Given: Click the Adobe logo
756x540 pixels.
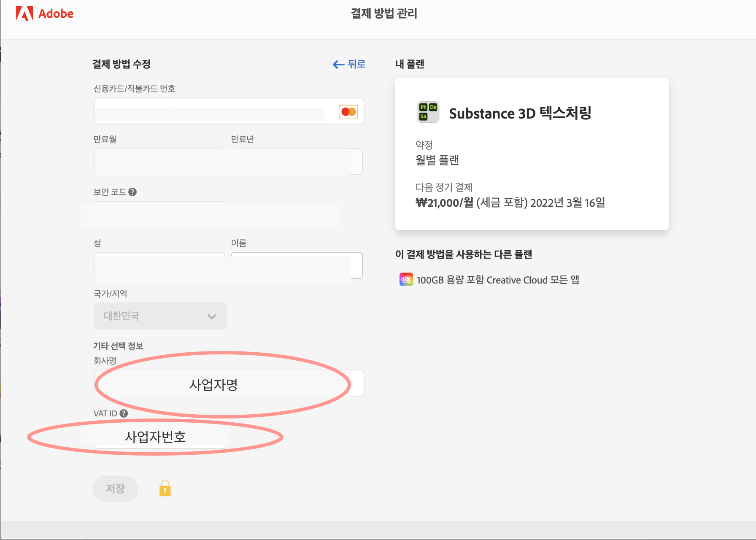Looking at the screenshot, I should click(44, 13).
